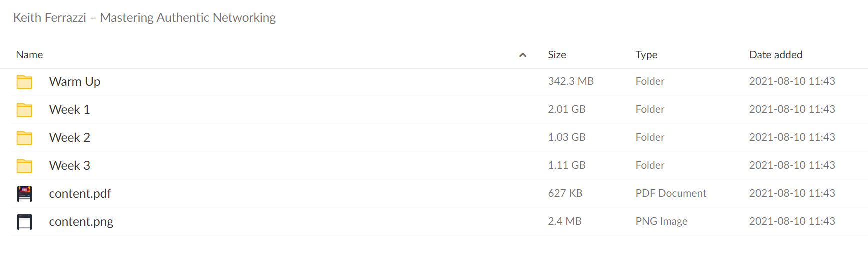Click the Warm Up folder icon

click(x=24, y=82)
